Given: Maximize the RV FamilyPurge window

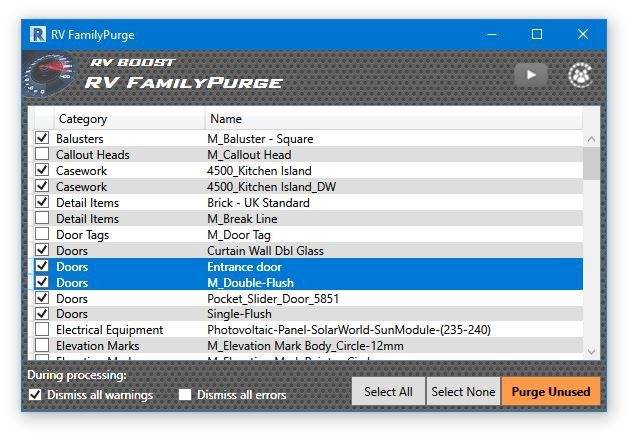Looking at the screenshot, I should (x=537, y=35).
